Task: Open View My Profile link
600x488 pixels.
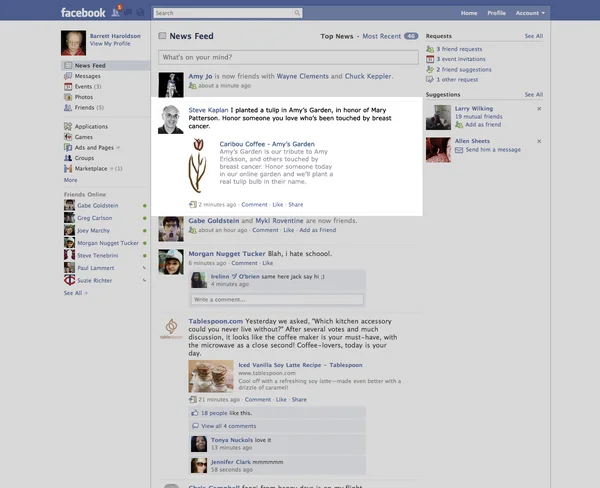Action: pos(110,44)
